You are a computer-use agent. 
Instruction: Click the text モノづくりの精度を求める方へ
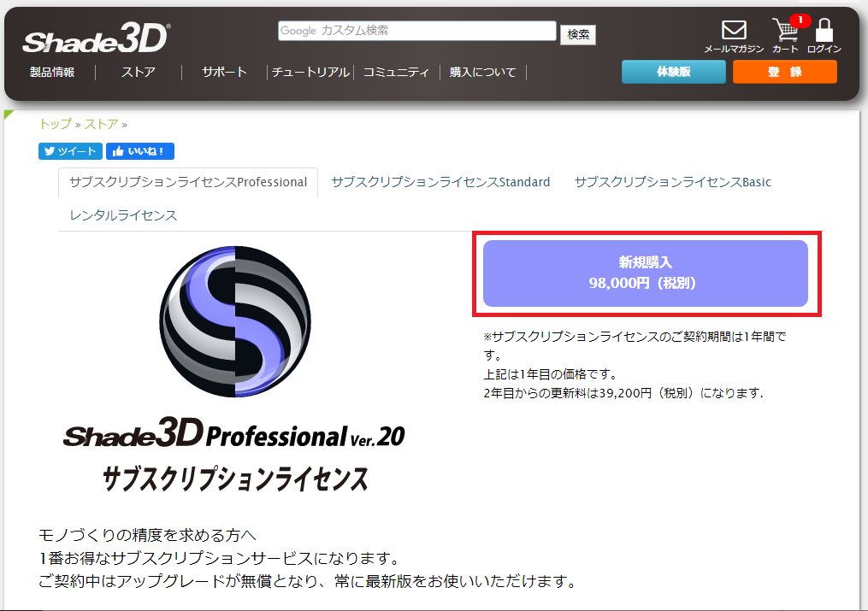coord(147,535)
